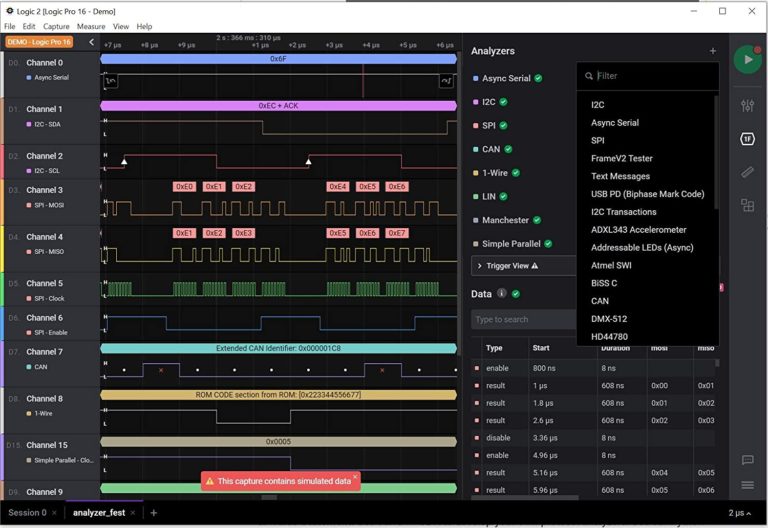Click the CAN teal color square

475,149
